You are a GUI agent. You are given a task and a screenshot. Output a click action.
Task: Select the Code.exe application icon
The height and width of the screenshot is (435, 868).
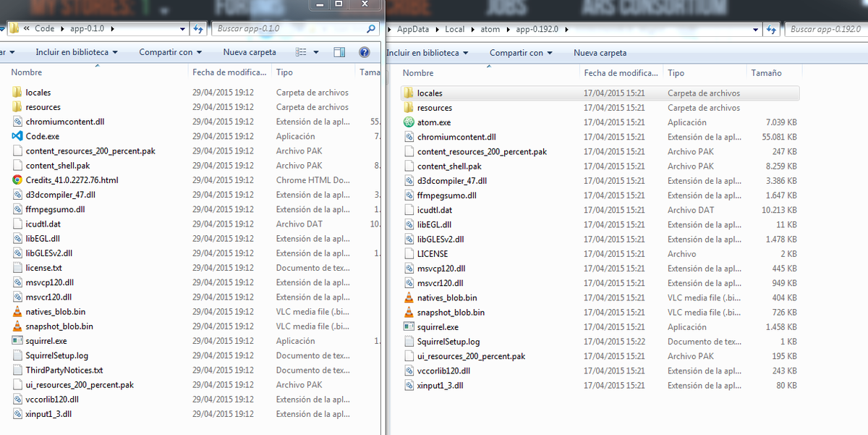coord(17,136)
